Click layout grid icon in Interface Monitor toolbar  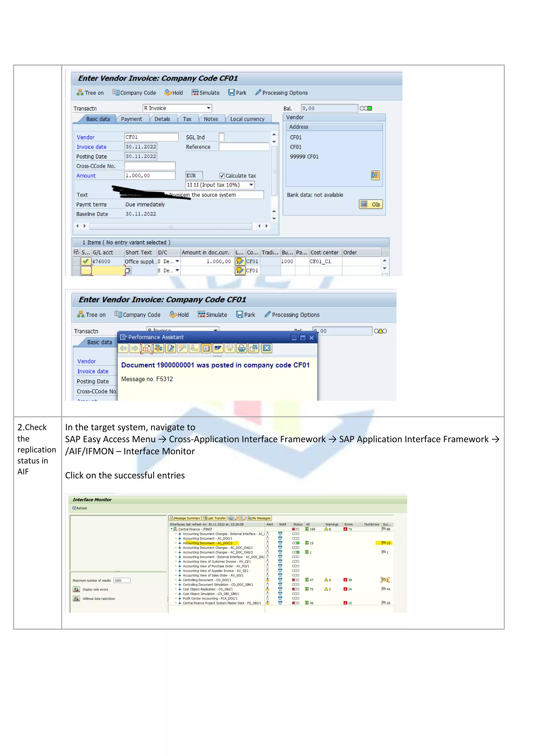[240, 518]
